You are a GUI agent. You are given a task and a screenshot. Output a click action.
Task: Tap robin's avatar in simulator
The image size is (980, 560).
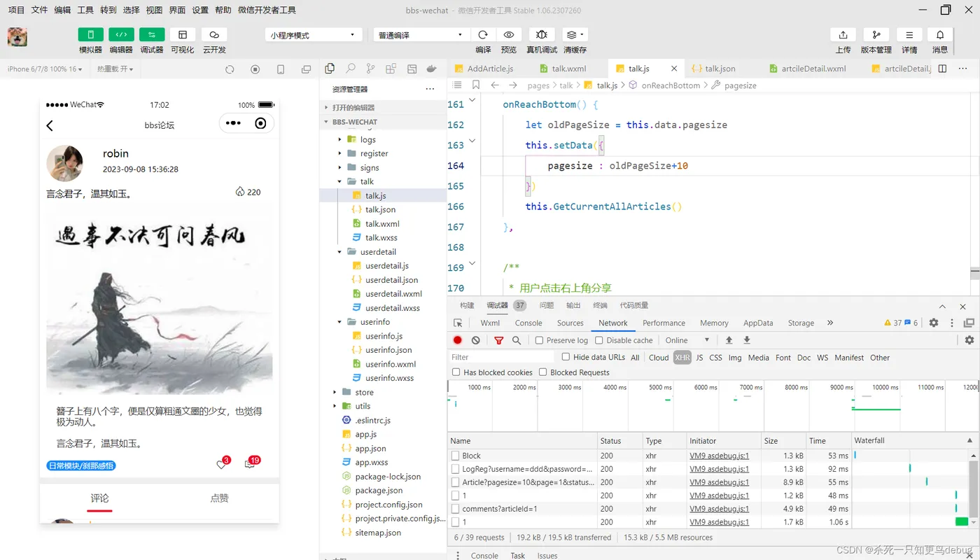(64, 163)
